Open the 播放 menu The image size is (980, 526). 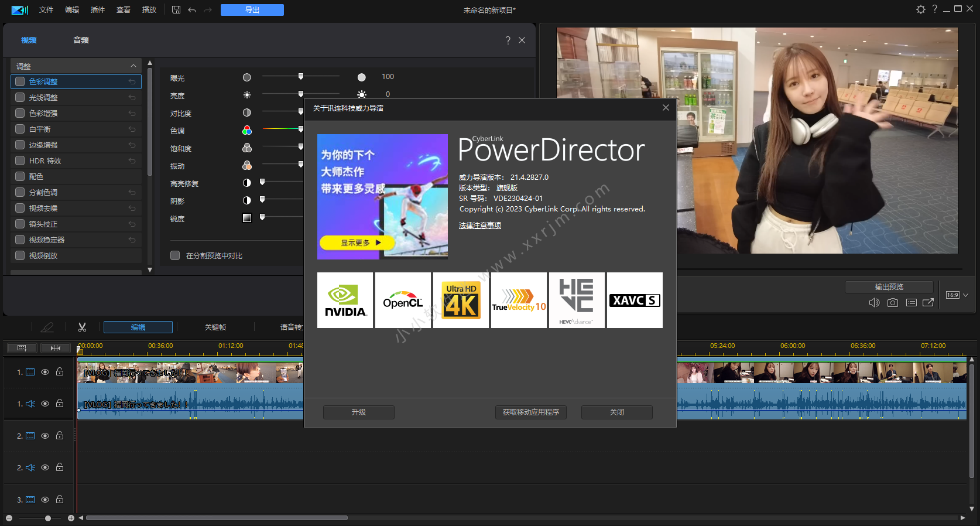(x=149, y=10)
